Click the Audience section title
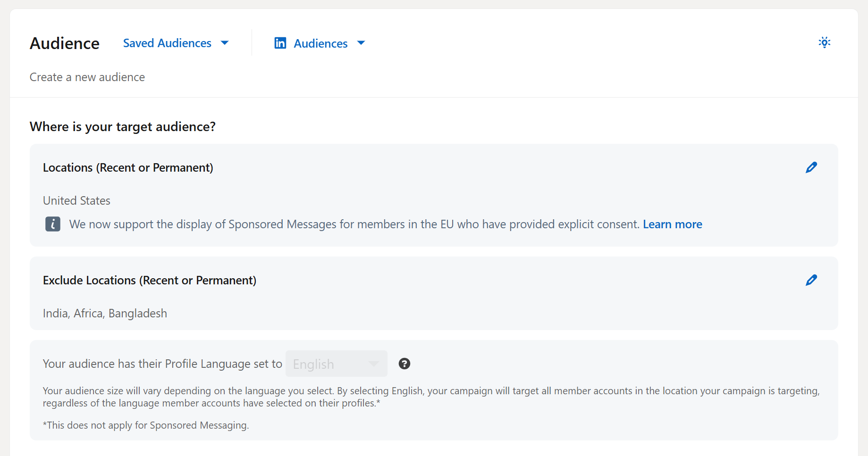The height and width of the screenshot is (456, 868). pyautogui.click(x=65, y=43)
